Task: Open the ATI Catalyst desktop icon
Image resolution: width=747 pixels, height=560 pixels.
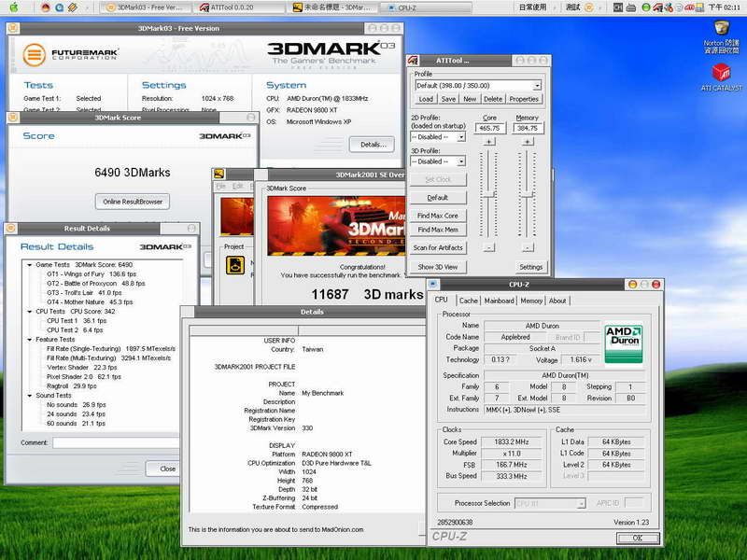Action: [x=721, y=74]
